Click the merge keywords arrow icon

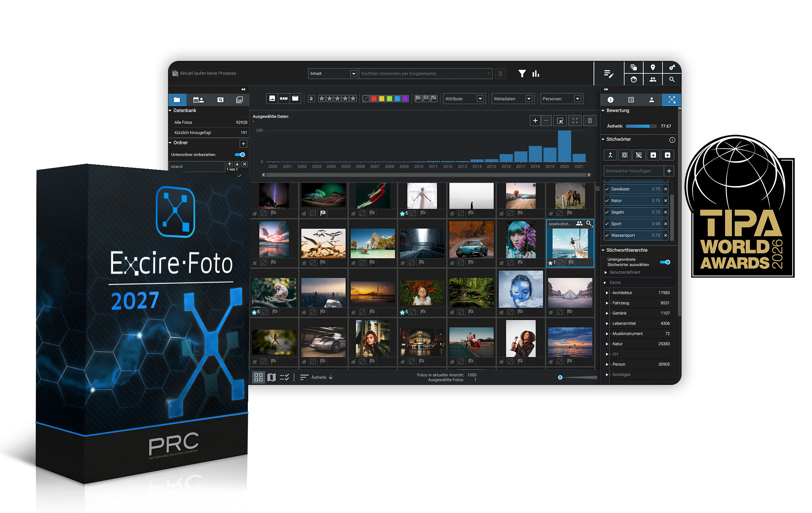pyautogui.click(x=610, y=155)
